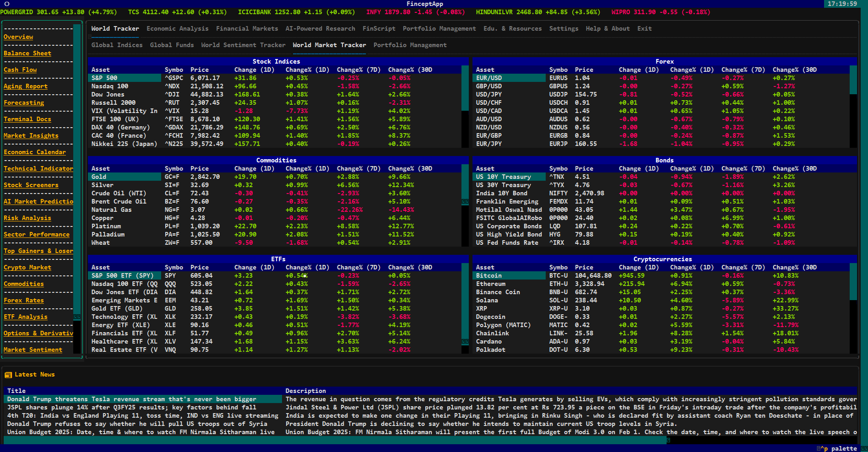Select the Nikkei 225 (Japan) row
This screenshot has width=868, height=452.
(275, 144)
